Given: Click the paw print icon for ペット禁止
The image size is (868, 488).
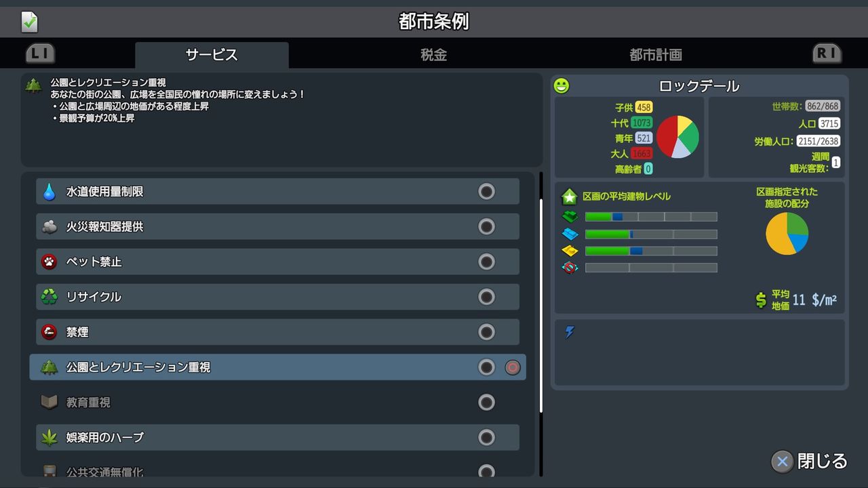Looking at the screenshot, I should pos(50,262).
